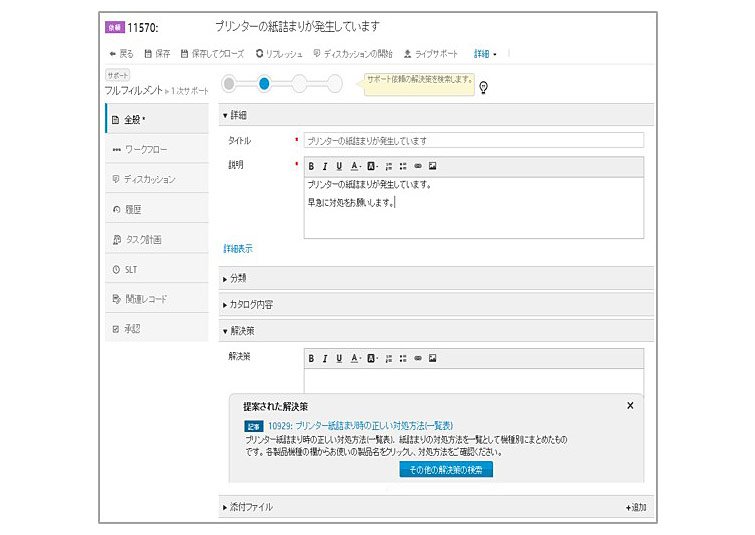
Task: Open the ディスカッション tab in sidebar
Action: 157,179
